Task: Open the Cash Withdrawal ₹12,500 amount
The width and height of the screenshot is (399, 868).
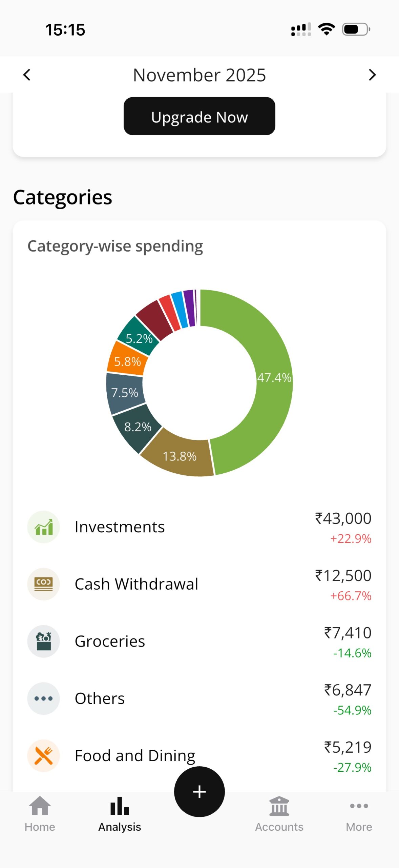Action: [343, 576]
